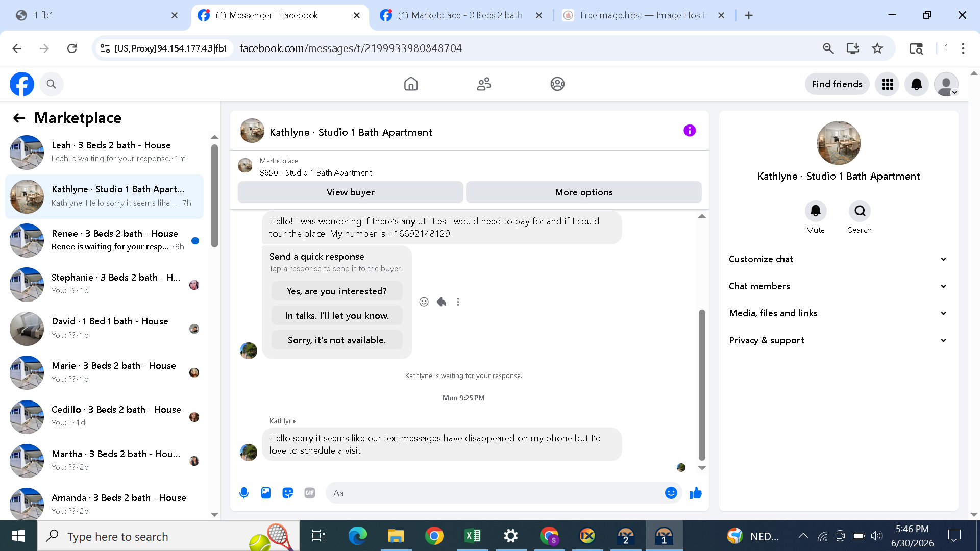Open the apps grid menu icon

(x=887, y=84)
